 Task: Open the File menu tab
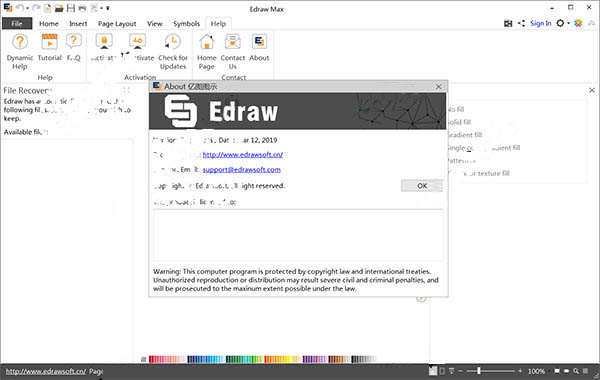click(x=17, y=23)
